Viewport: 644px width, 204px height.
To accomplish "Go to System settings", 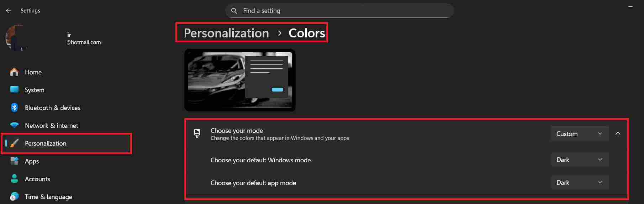I will 66,90.
